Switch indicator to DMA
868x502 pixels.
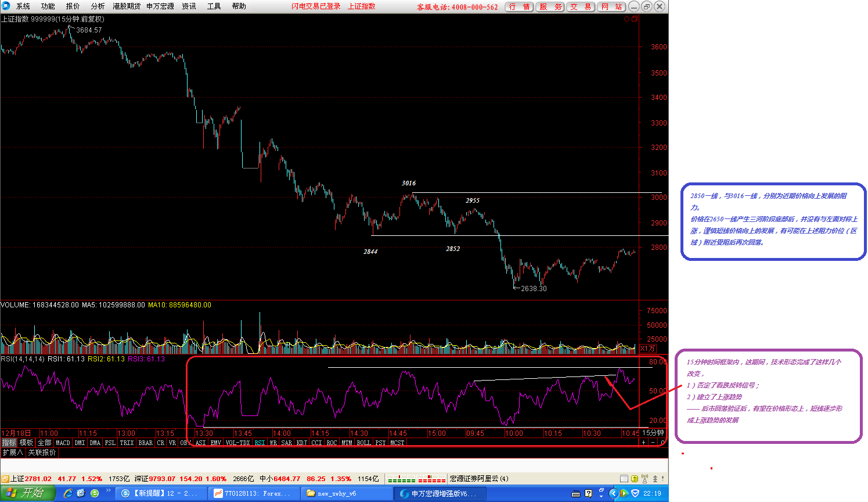point(95,443)
